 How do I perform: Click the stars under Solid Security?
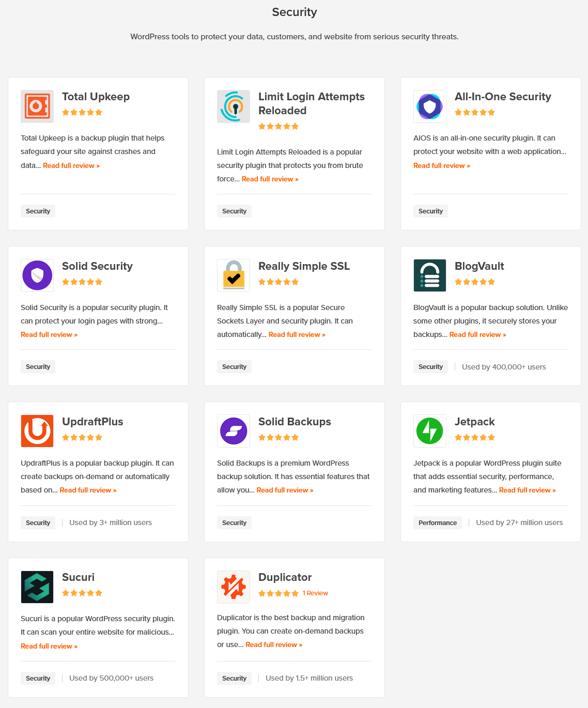[82, 282]
